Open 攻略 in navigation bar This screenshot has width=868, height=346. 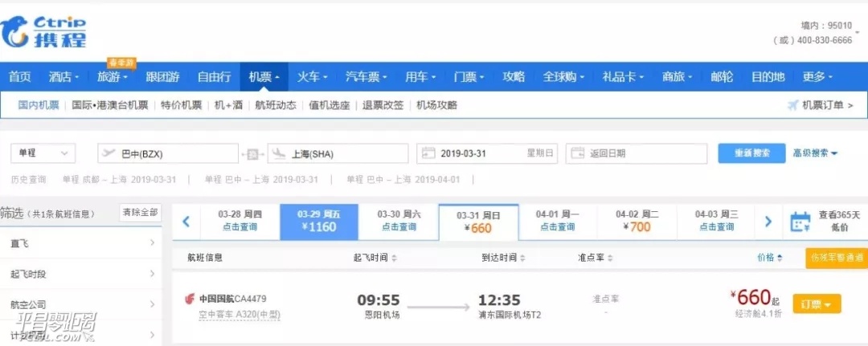[x=513, y=77]
